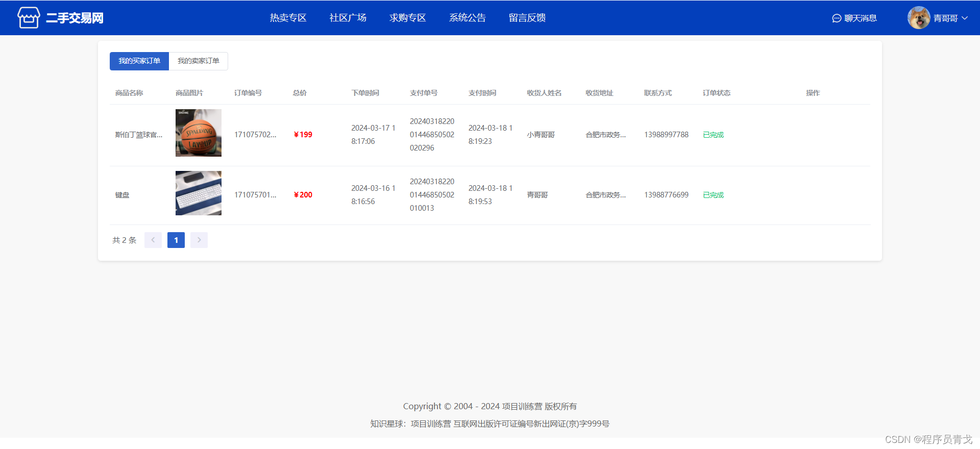Viewport: 980px width, 449px height.
Task: Click order number 171075701...
Action: [x=255, y=195]
